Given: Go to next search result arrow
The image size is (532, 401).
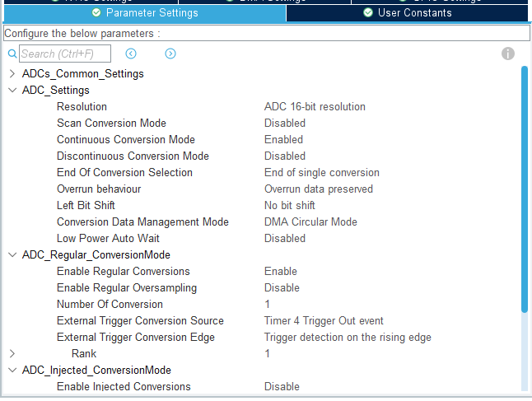Looking at the screenshot, I should click(x=170, y=54).
